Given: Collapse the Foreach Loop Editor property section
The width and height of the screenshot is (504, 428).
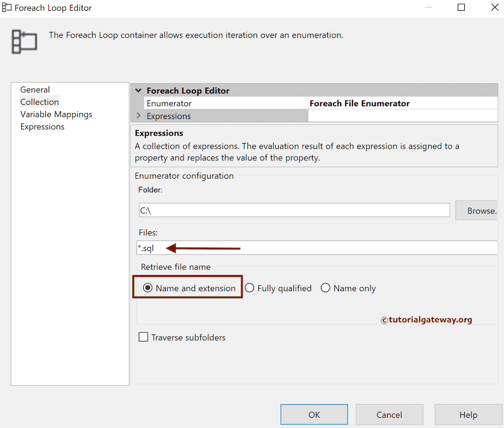Looking at the screenshot, I should point(138,91).
